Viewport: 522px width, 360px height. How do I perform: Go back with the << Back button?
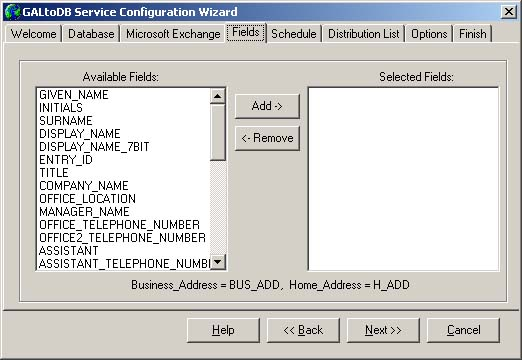tap(303, 330)
